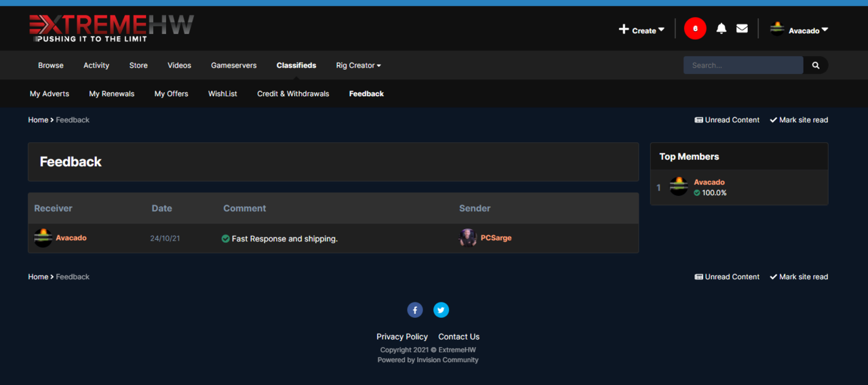Click Avacado avatar in header
868x385 pixels.
click(777, 28)
